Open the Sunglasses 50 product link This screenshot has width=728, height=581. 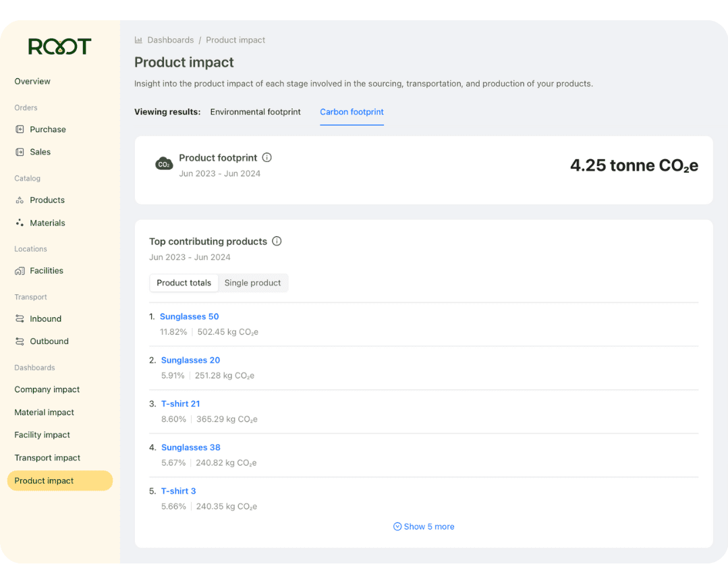click(x=189, y=316)
